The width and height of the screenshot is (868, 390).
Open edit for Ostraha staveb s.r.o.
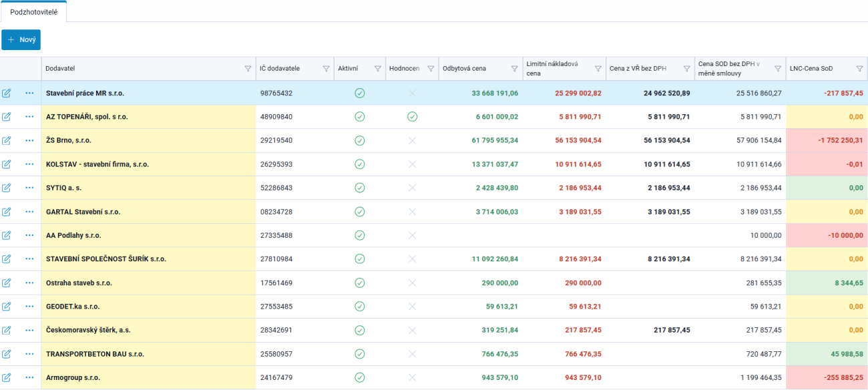click(7, 282)
